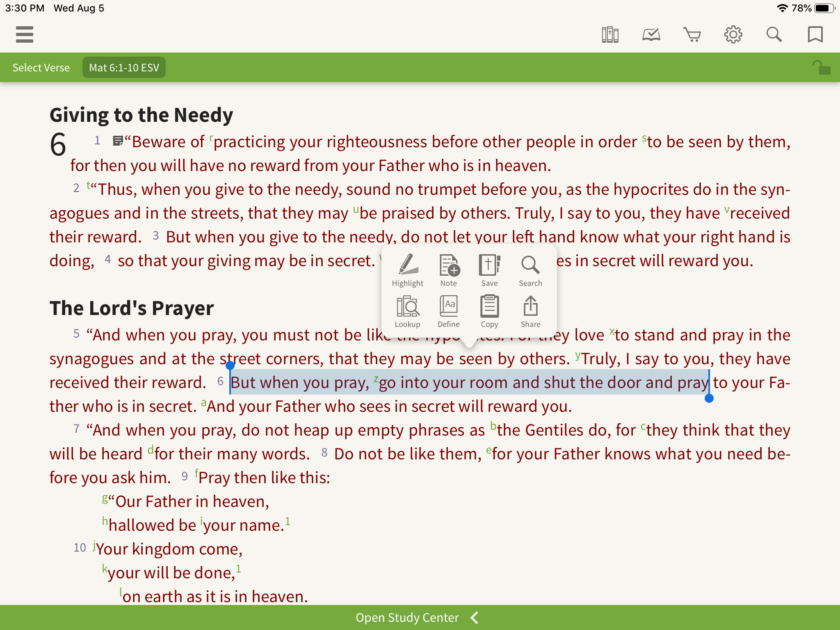
Task: Open the library books icon
Action: tap(610, 34)
